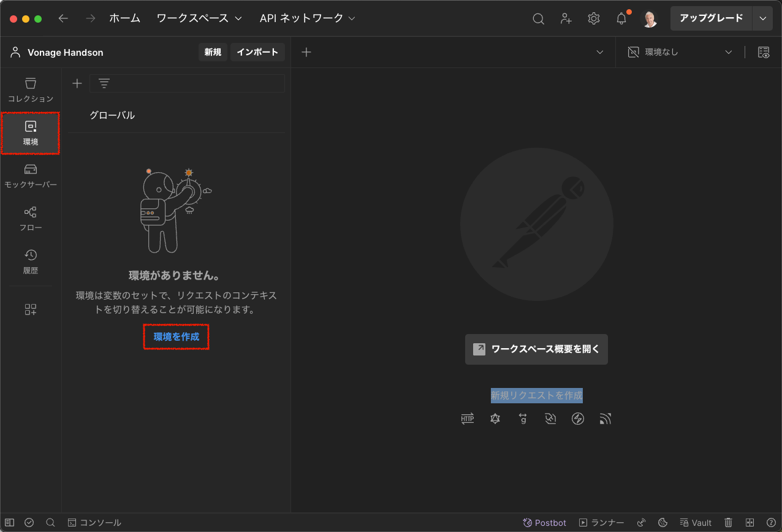Viewport: 782px width, 532px height.
Task: Click the search magnifier in the top header
Action: (x=538, y=18)
